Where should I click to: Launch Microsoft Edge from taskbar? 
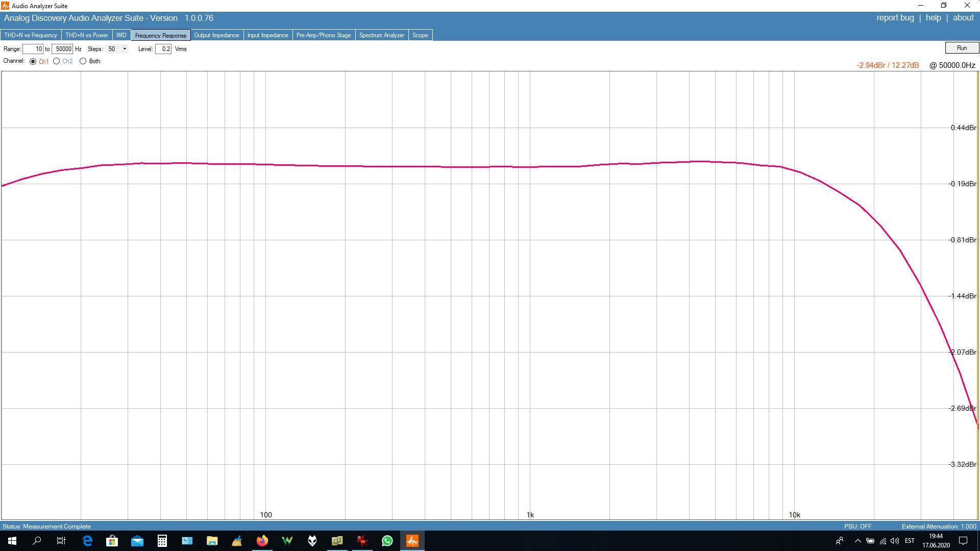pyautogui.click(x=87, y=541)
